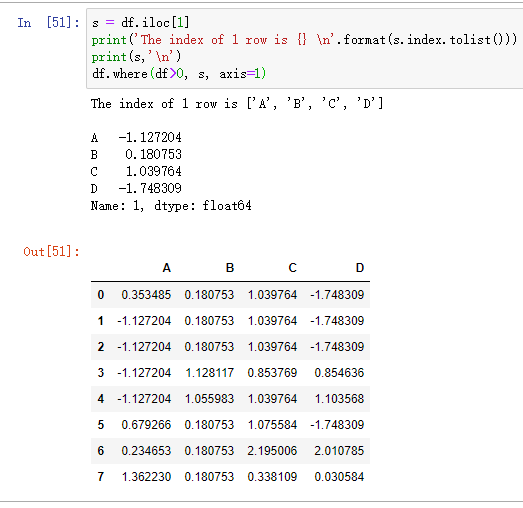Click column header D in output table
Screen dimensions: 523x508
click(360, 268)
